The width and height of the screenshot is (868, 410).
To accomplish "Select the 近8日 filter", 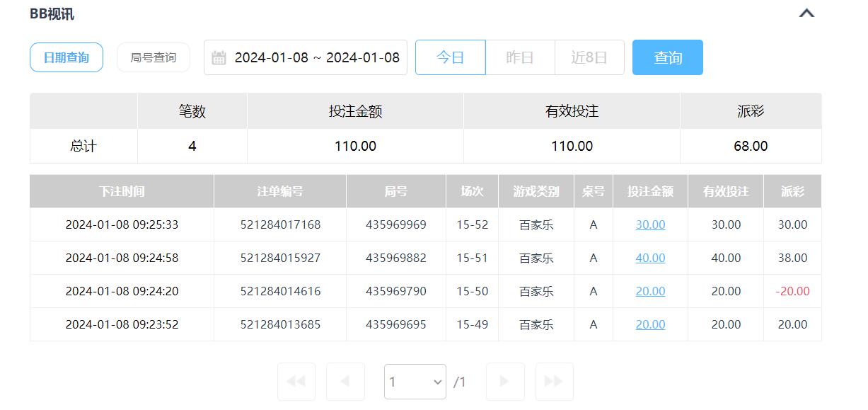I will click(x=589, y=57).
